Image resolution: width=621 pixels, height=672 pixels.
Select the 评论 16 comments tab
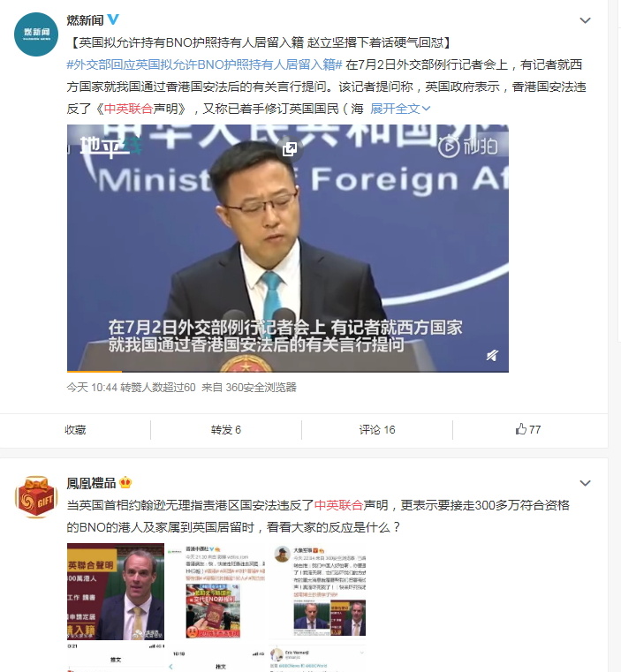tap(377, 429)
